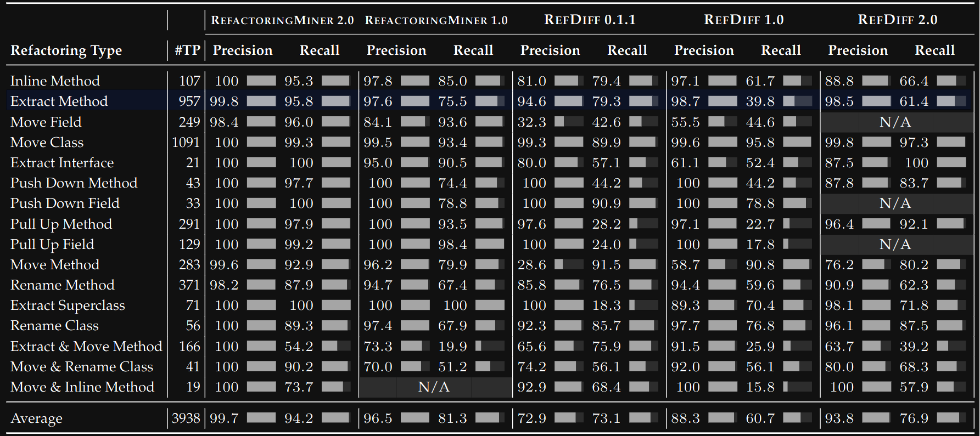Select the 'RefDiff 1.0' tool heading
This screenshot has width=980, height=436.
(x=743, y=20)
